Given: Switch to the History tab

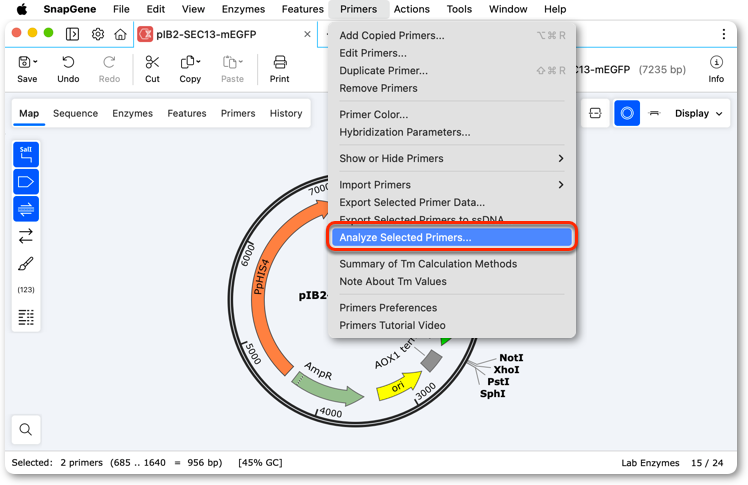Looking at the screenshot, I should (x=286, y=114).
